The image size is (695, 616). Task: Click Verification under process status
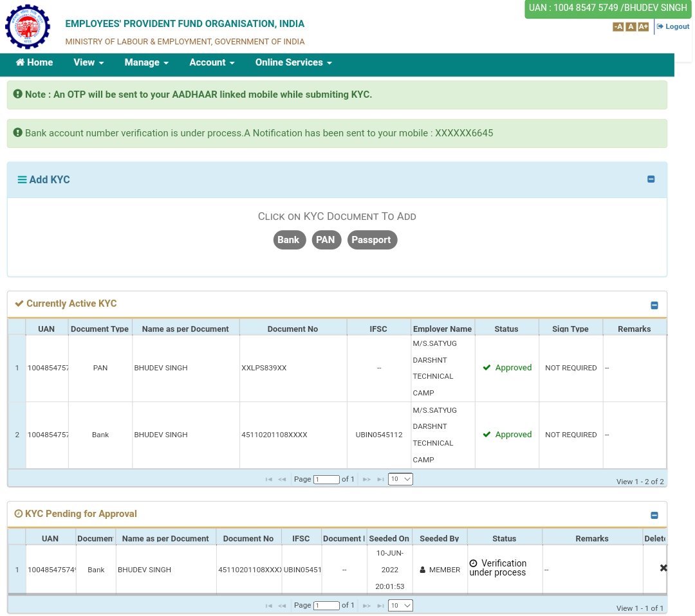coord(498,568)
